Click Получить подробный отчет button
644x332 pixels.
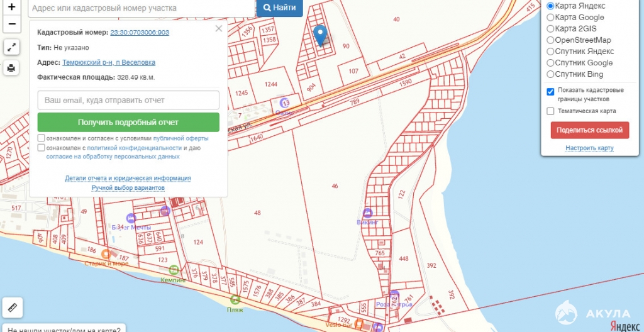click(128, 123)
